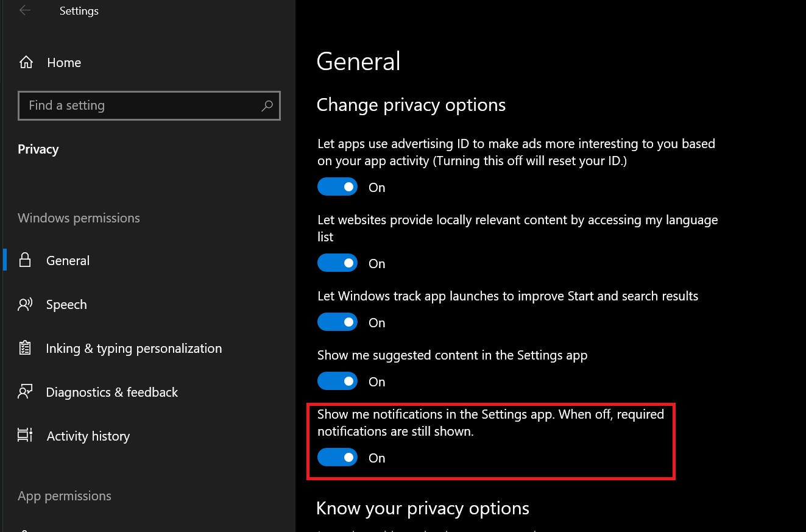This screenshot has height=532, width=806.
Task: Click the Diagnostics & feedback icon
Action: [x=26, y=392]
